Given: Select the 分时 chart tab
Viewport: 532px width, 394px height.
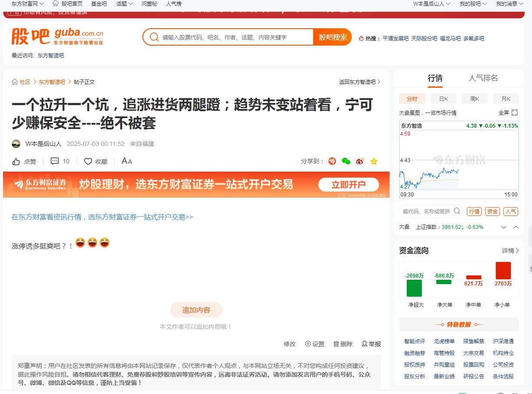Looking at the screenshot, I should [412, 99].
